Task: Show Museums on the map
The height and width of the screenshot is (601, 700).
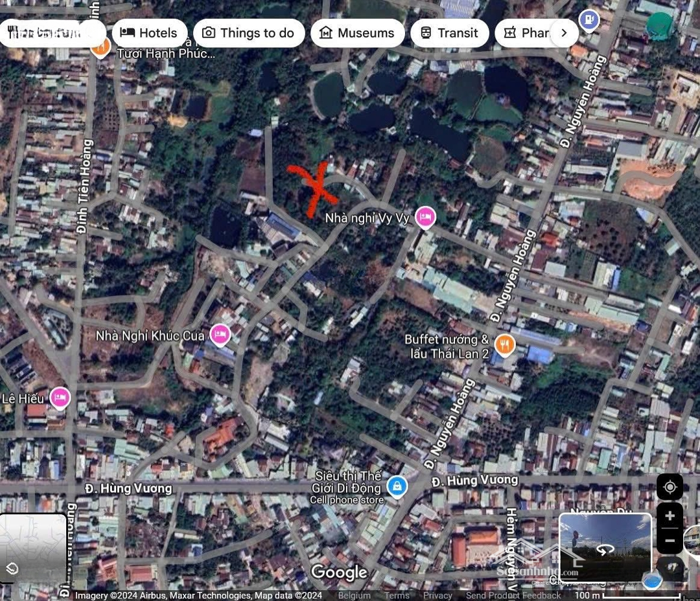Action: [357, 33]
